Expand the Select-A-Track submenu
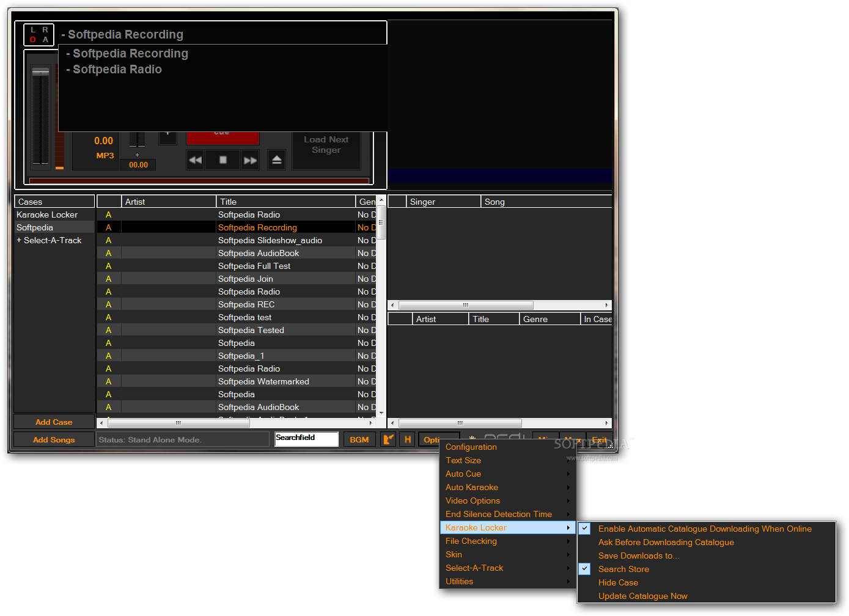849x616 pixels. tap(507, 568)
